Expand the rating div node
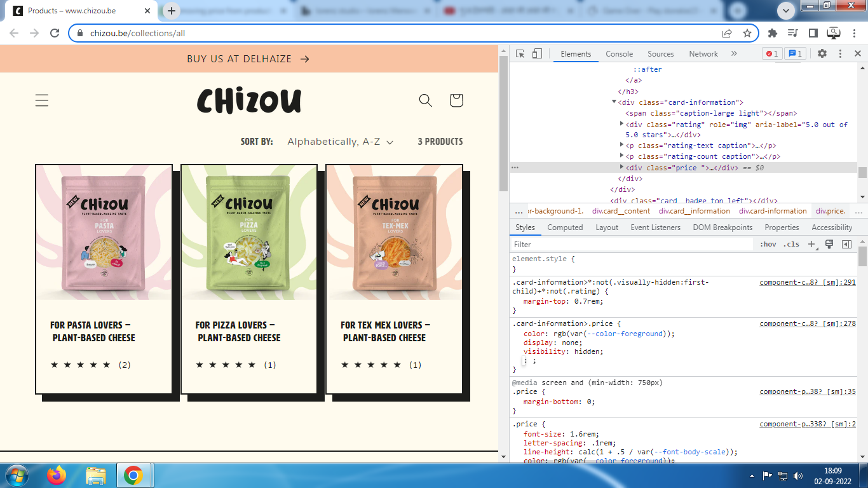The height and width of the screenshot is (488, 868). (622, 124)
